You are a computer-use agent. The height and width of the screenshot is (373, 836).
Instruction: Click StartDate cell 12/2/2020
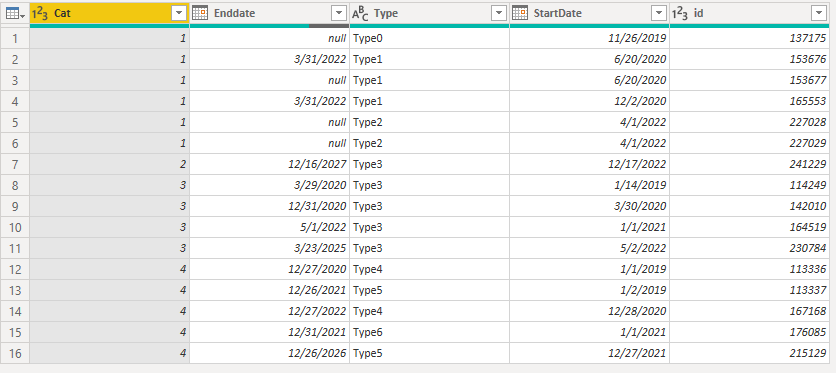589,101
